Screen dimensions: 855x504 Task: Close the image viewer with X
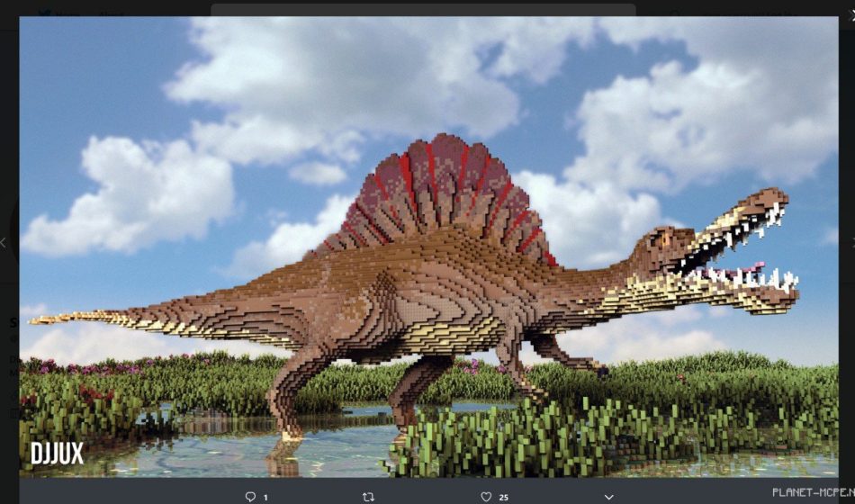tap(849, 12)
